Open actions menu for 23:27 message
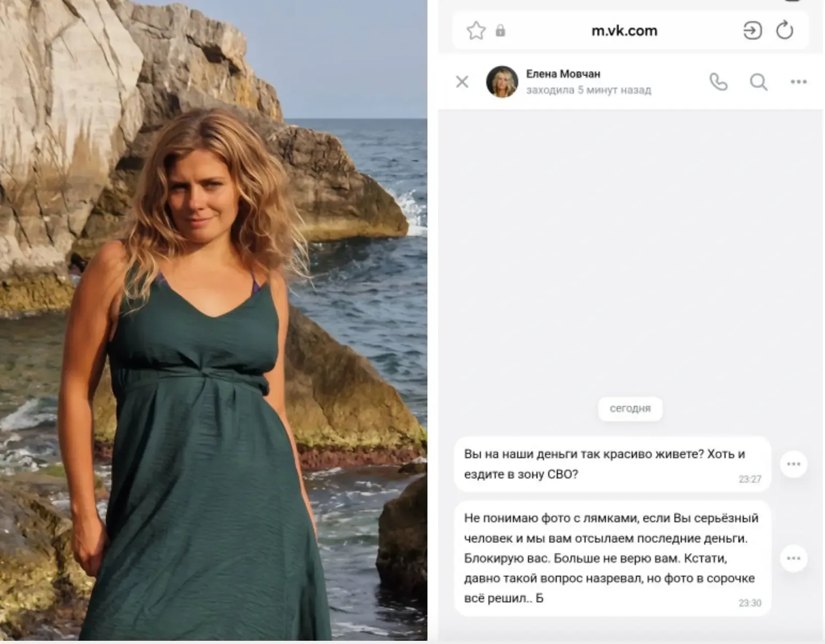The width and height of the screenshot is (825, 644). [x=793, y=464]
